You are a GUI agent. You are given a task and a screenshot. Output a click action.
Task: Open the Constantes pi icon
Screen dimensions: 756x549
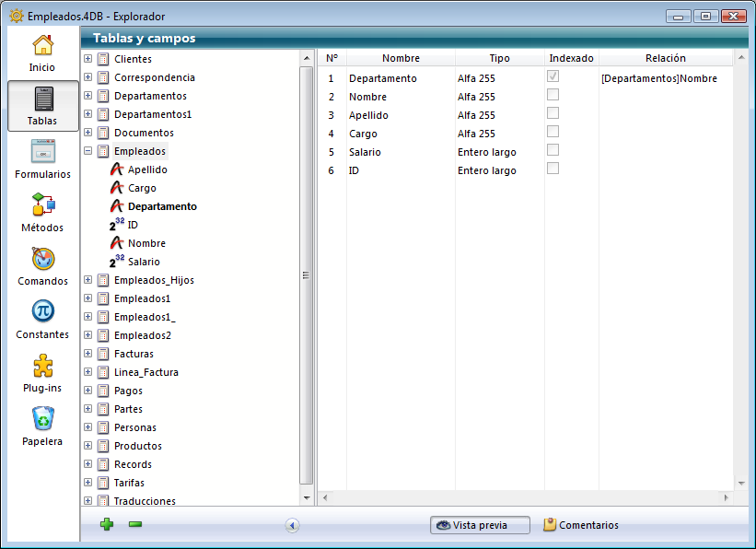pyautogui.click(x=42, y=312)
